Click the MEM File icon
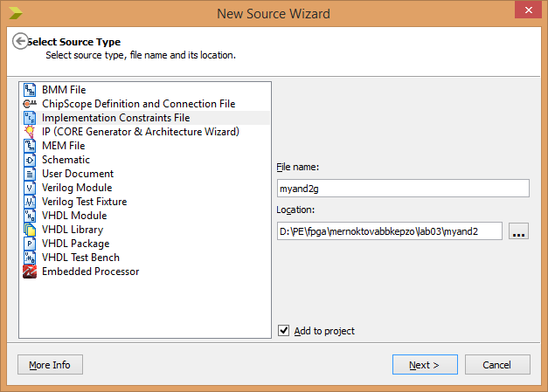The width and height of the screenshot is (548, 392). pyautogui.click(x=30, y=146)
